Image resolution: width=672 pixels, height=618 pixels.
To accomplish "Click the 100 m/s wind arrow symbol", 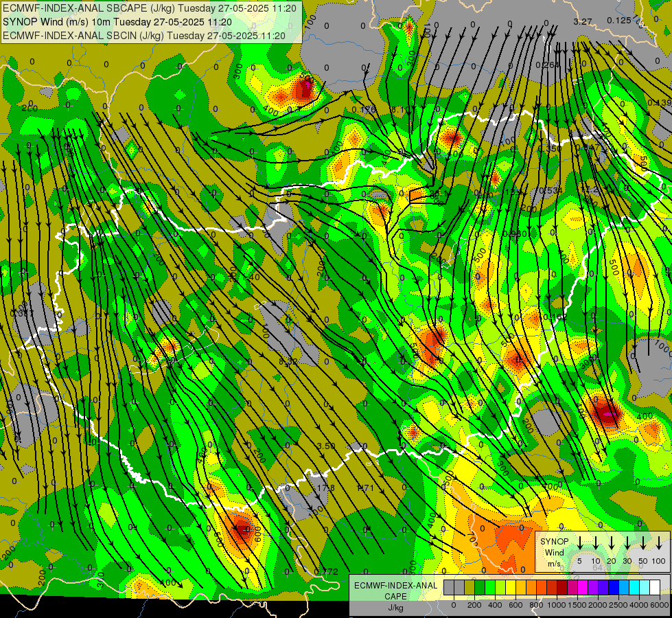I will point(659,542).
